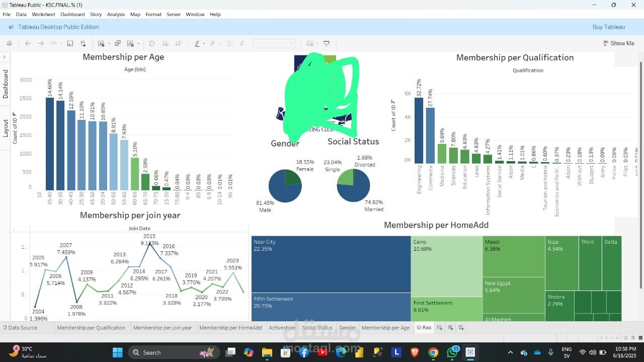Open the Show/Hide cards dropdown arrow
This screenshot has height=362, width=644.
pos(317,44)
